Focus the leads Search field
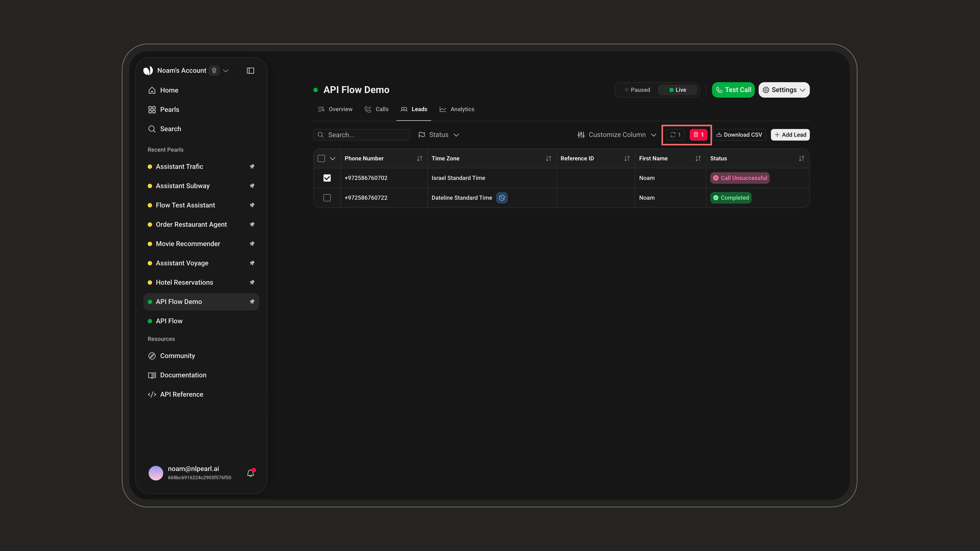Viewport: 980px width, 551px height. (361, 135)
